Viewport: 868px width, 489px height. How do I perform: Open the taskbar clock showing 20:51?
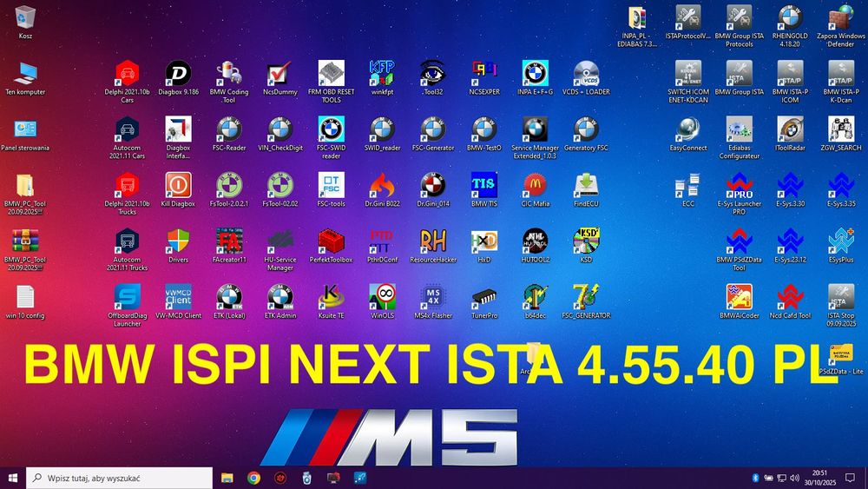click(x=820, y=478)
